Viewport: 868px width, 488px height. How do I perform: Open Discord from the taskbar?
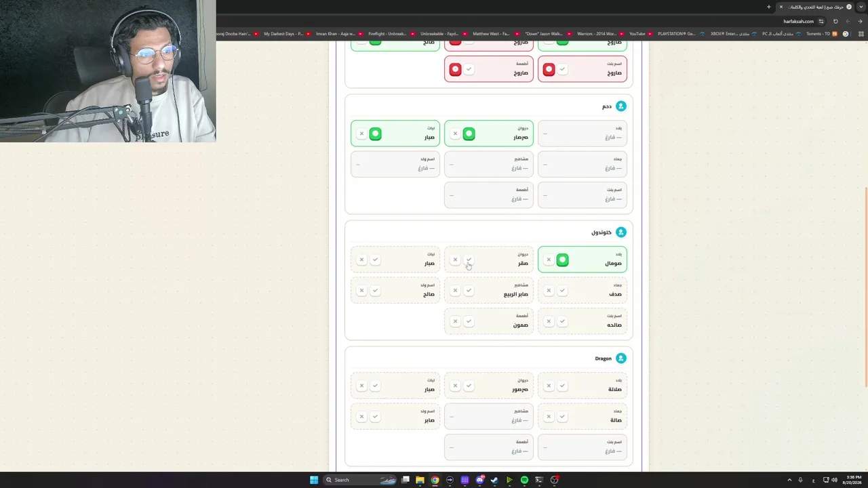(x=479, y=480)
